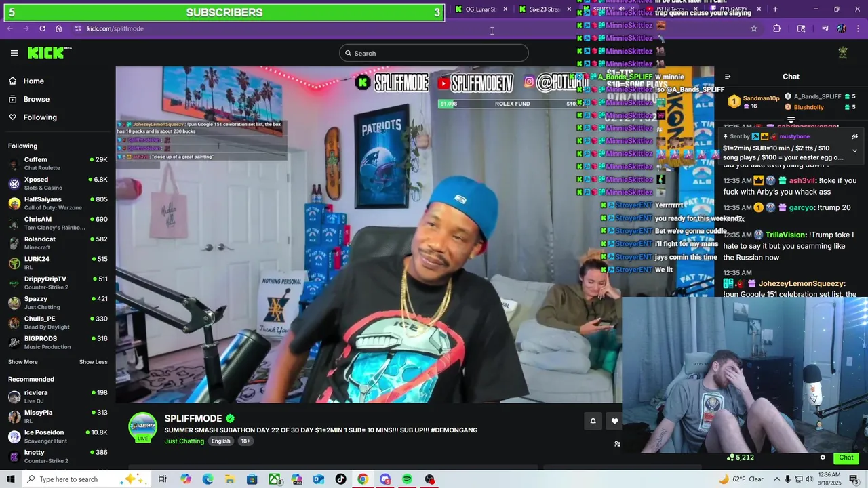Image resolution: width=868 pixels, height=488 pixels.
Task: Switch to the QARYX Twitch tab
Action: point(736,9)
